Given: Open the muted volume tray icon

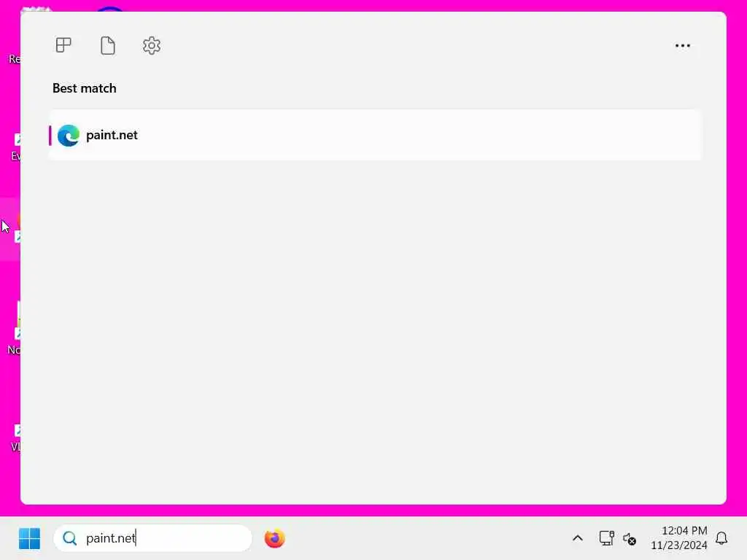Looking at the screenshot, I should tap(630, 539).
